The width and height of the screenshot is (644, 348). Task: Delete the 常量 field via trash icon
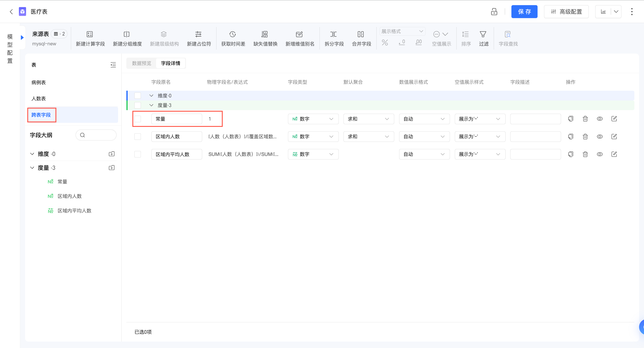click(x=585, y=119)
